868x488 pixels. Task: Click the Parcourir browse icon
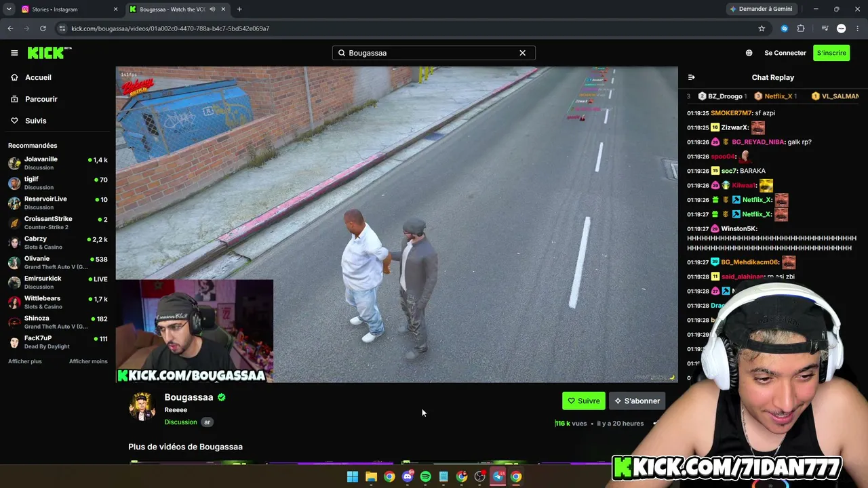click(x=14, y=99)
